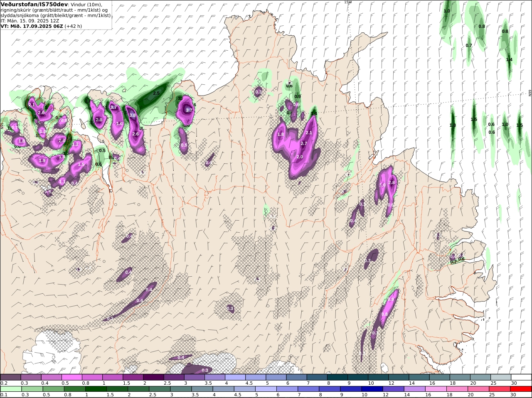Select the bright red swatch after 30, bottom row
Screen dimensions: 532x398
[521, 389]
